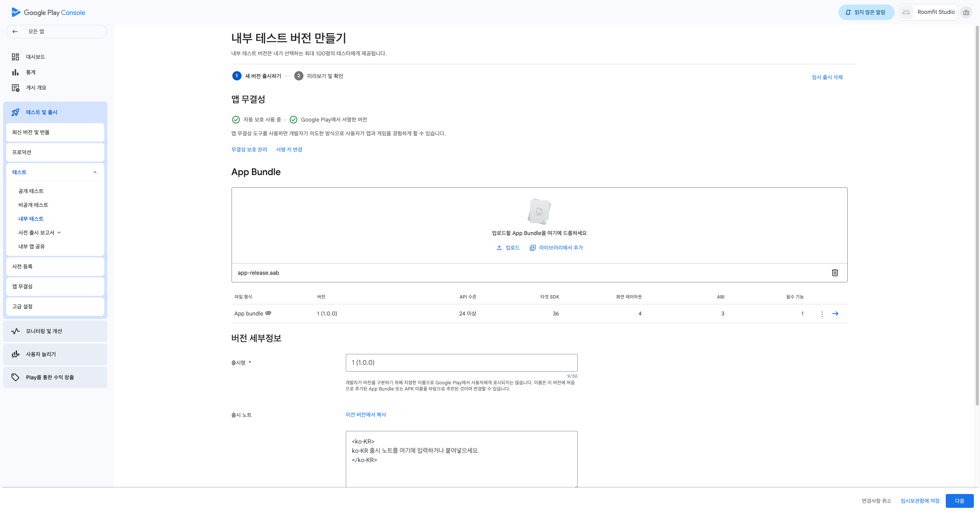Viewport: 980px width, 514px height.
Task: Select the 내부 앱 공유 menu item
Action: pos(32,247)
